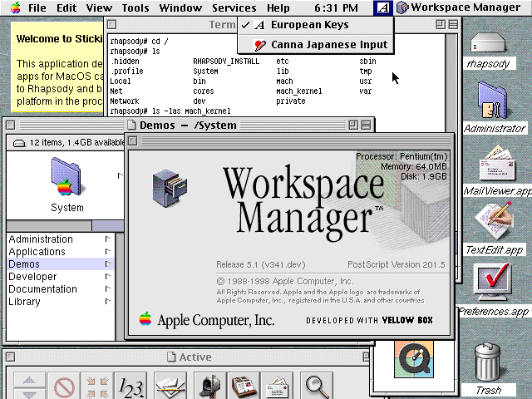The width and height of the screenshot is (532, 399).
Task: Click 'RHAPSODY_INSTALL' entry in Terminal listing
Action: click(226, 62)
